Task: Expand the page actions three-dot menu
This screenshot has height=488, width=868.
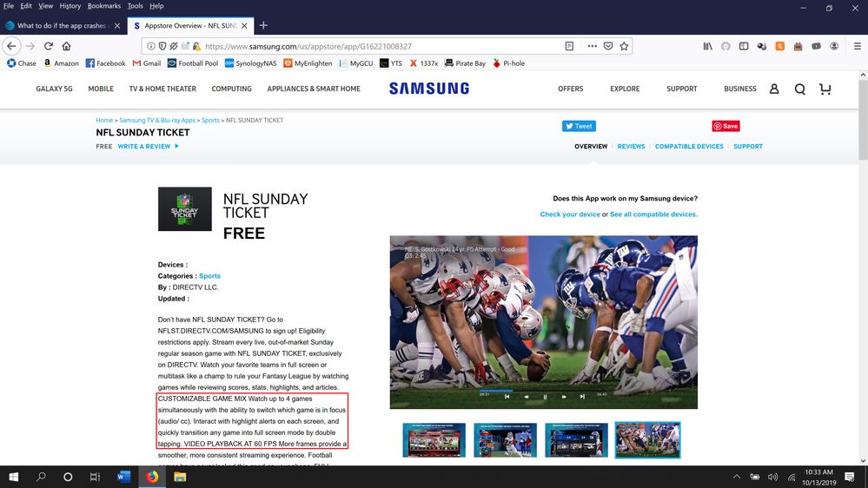Action: click(x=592, y=46)
